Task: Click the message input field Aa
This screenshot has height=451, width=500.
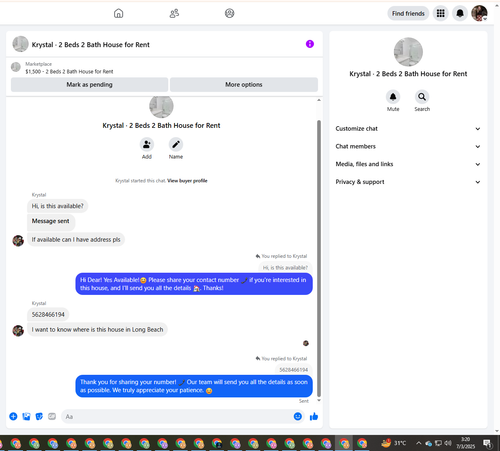Action: tap(182, 416)
